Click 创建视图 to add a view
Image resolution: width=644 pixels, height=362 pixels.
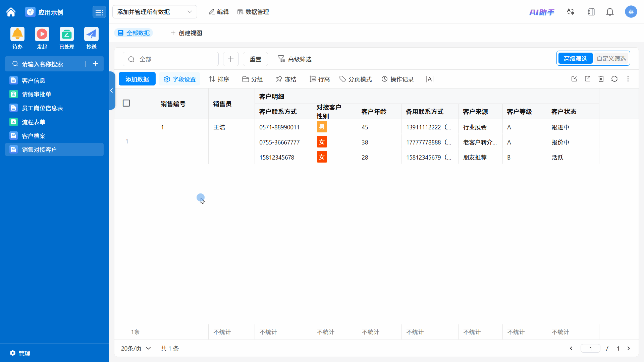coord(186,33)
